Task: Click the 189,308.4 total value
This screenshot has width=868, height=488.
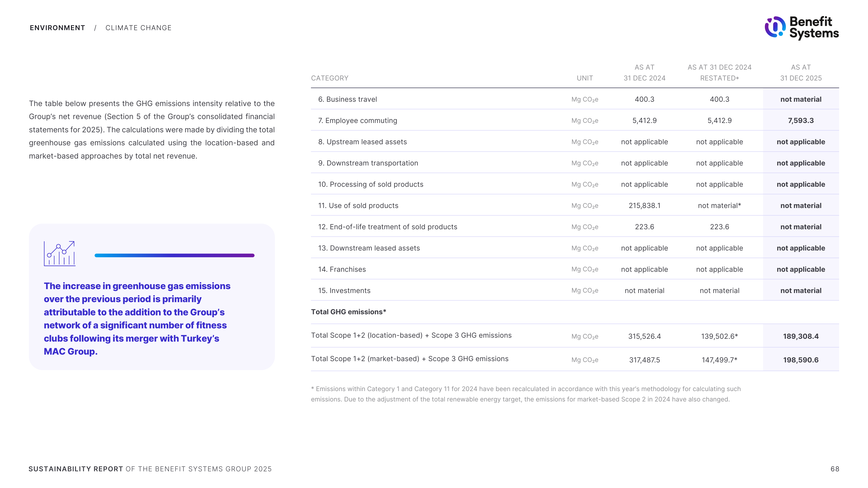Action: coord(801,336)
